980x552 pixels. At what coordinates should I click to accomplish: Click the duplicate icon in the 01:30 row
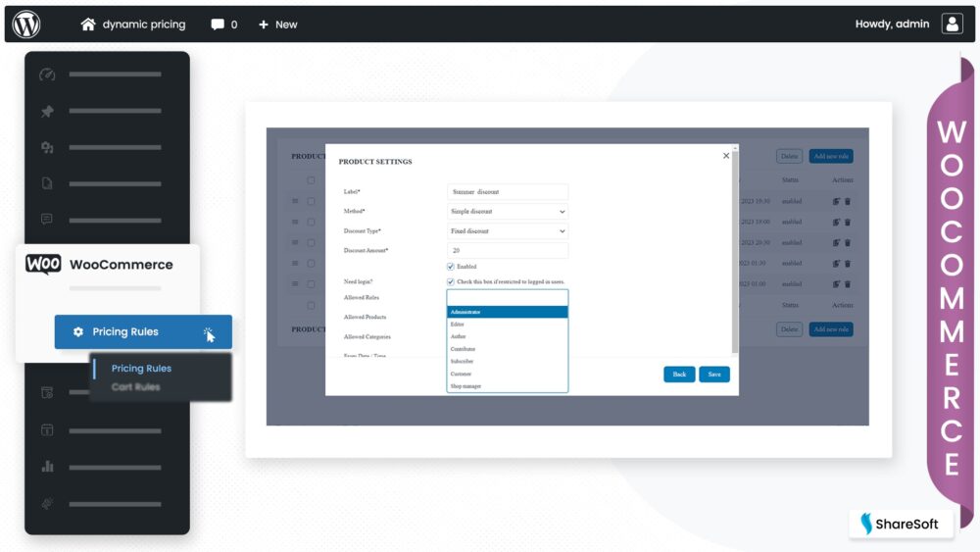pyautogui.click(x=836, y=263)
